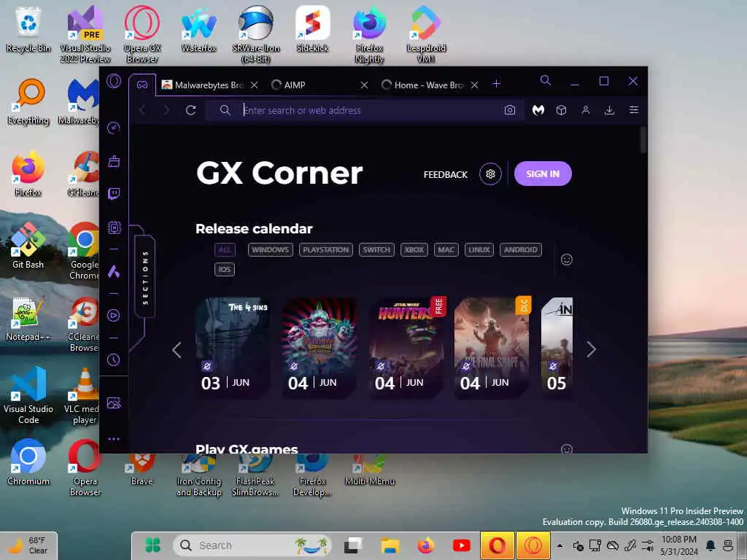Click the reload page button
747x560 pixels.
[191, 111]
